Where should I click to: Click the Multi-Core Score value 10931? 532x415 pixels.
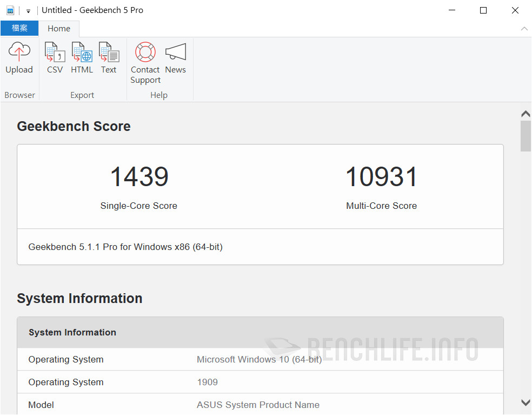(381, 176)
